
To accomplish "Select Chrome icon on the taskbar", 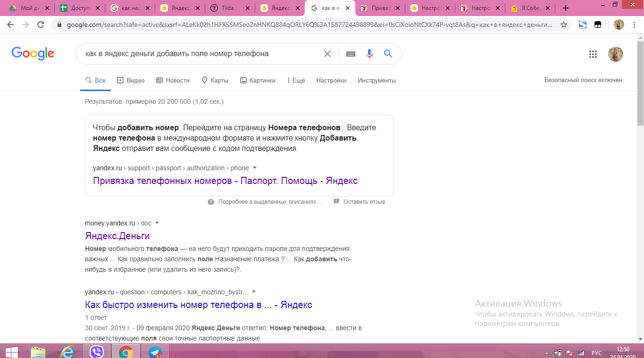I will [x=125, y=351].
